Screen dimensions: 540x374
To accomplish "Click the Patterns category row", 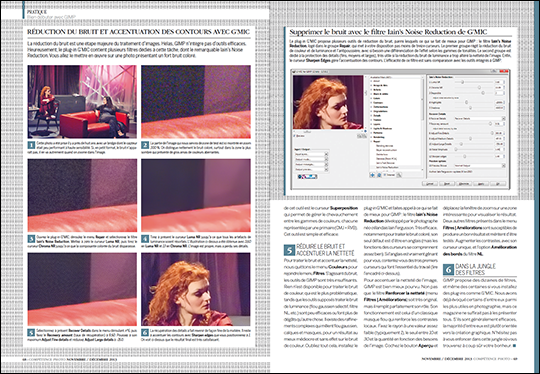I will pos(378,133).
